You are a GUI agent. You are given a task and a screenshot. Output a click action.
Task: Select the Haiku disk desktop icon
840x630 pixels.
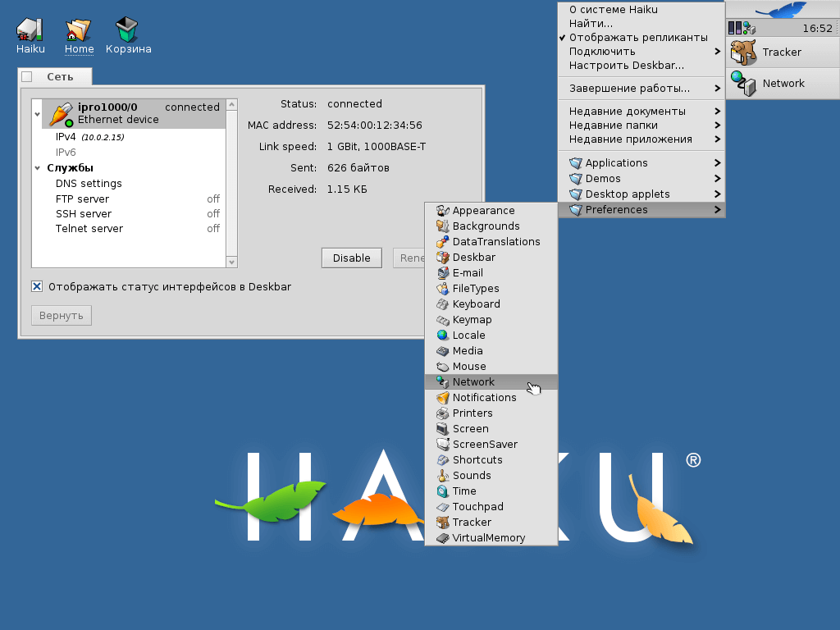30,30
